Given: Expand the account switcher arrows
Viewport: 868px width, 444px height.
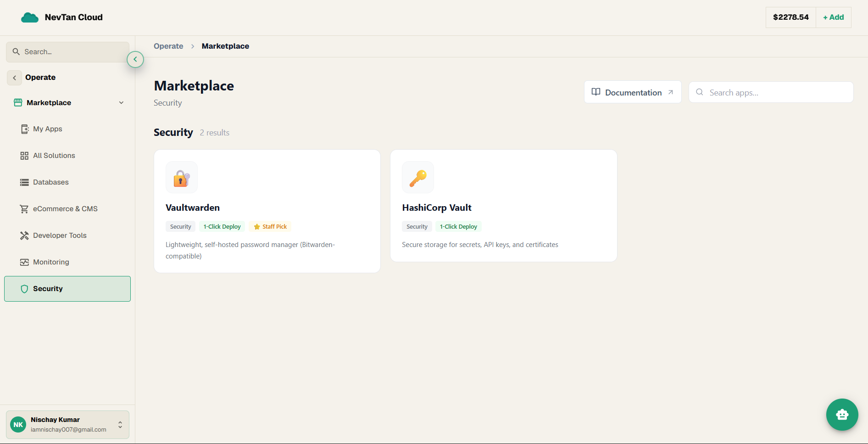Looking at the screenshot, I should click(120, 425).
